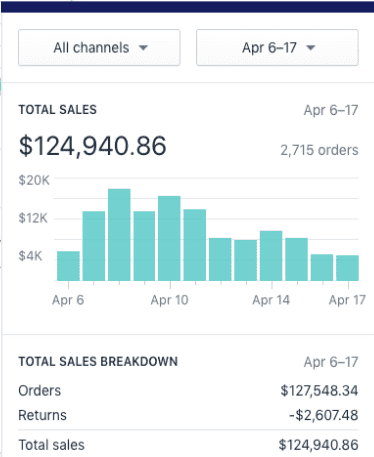Click the Apr 10 axis label
Screen dimensions: 374x457
(x=170, y=300)
